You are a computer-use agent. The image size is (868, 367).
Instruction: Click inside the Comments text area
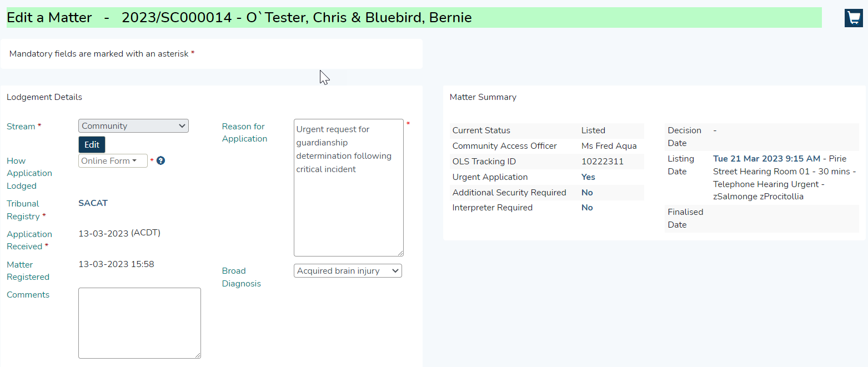139,323
